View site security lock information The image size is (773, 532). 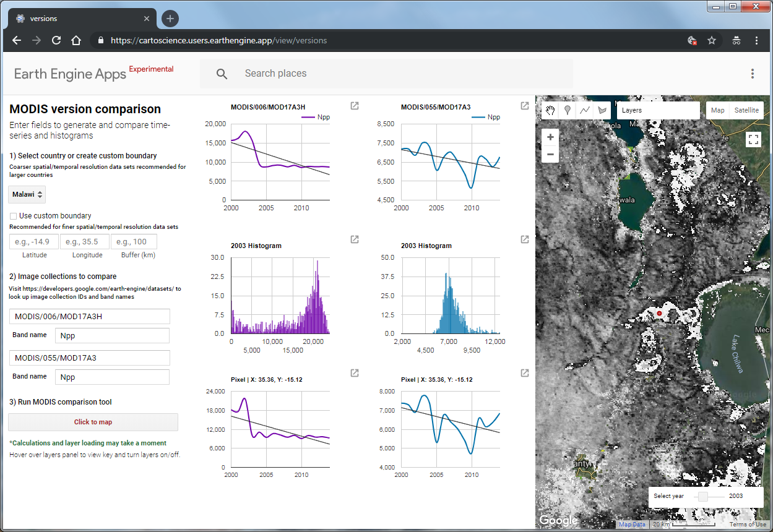(101, 40)
